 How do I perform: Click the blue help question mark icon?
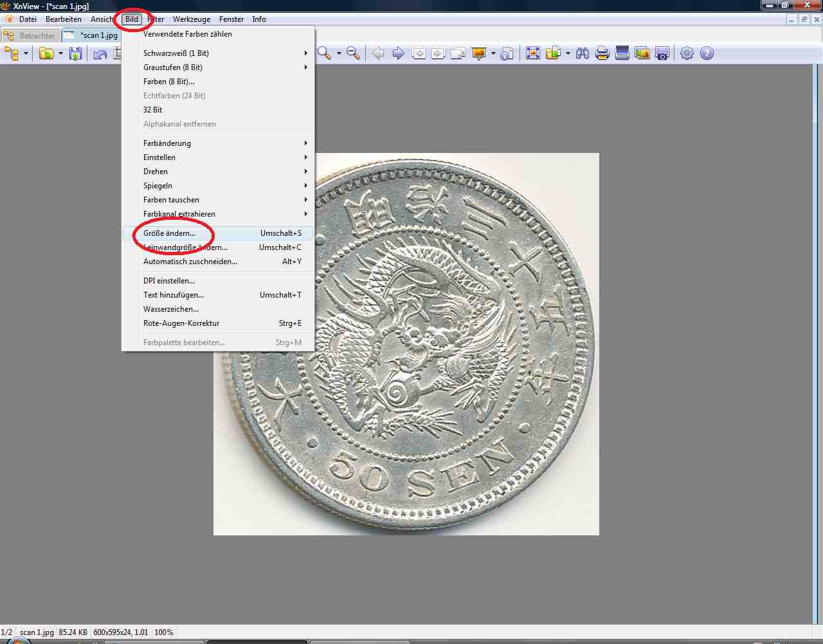[x=707, y=53]
